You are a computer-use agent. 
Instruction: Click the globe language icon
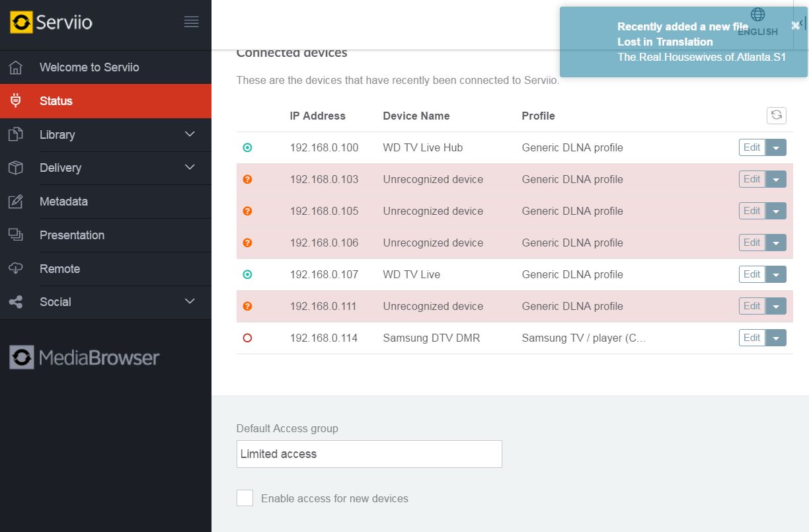[x=757, y=15]
